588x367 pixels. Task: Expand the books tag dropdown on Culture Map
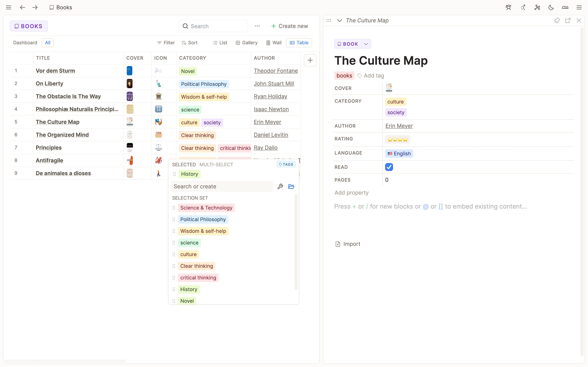(344, 76)
